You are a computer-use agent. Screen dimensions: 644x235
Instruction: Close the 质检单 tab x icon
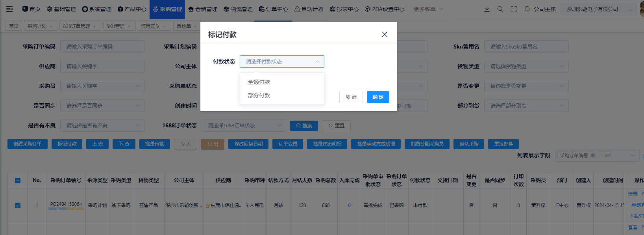195,26
